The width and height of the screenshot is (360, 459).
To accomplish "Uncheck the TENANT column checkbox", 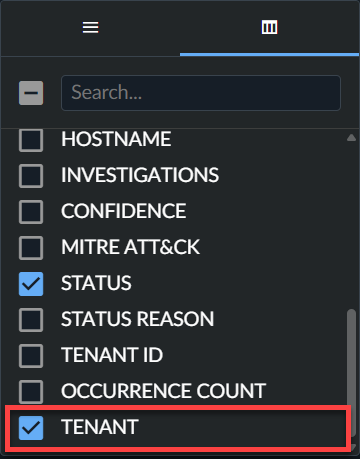I will 31,428.
